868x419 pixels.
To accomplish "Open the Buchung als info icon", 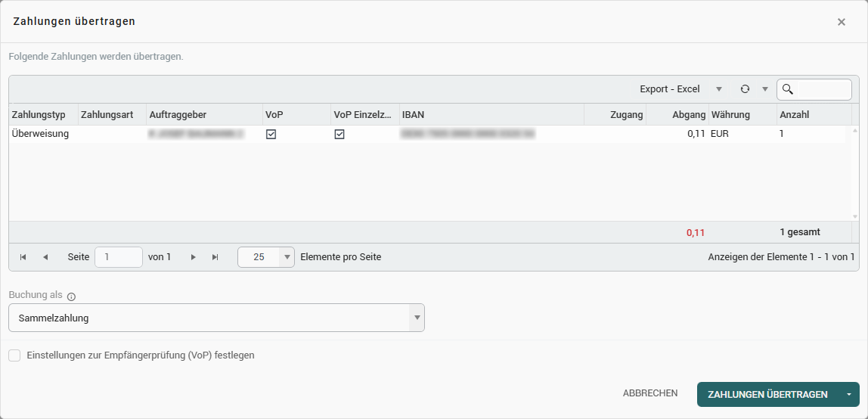I will tap(71, 296).
